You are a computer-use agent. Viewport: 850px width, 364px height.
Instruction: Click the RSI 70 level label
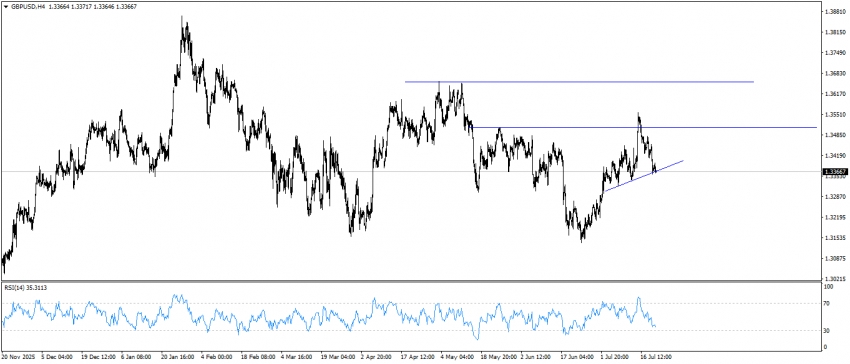828,304
